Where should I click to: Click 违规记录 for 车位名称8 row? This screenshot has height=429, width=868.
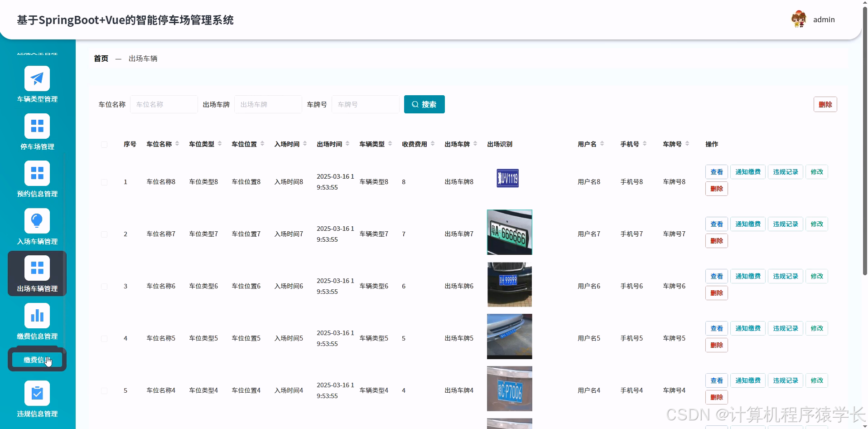pyautogui.click(x=786, y=172)
